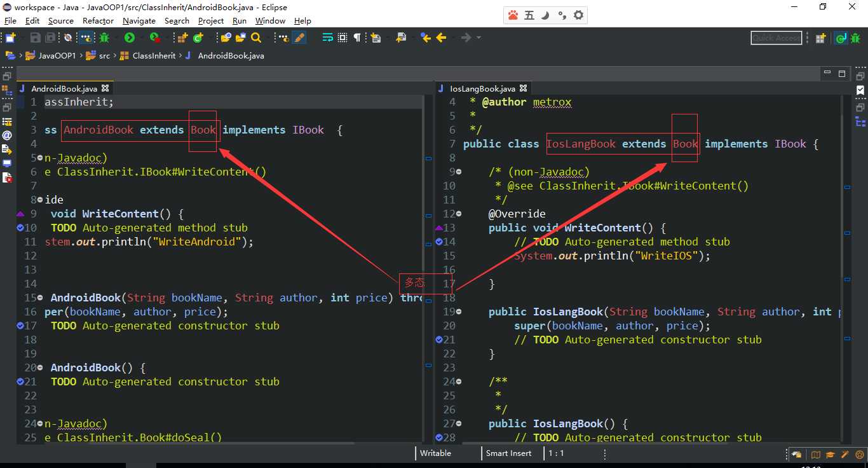The image size is (868, 468).
Task: Select the IosLangBook.java editor tab
Action: [482, 88]
